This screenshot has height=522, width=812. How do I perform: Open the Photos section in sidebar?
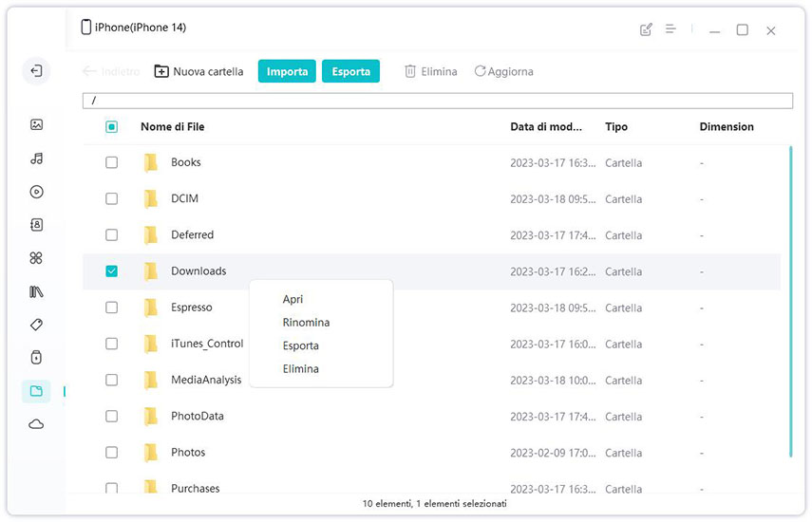(x=36, y=124)
